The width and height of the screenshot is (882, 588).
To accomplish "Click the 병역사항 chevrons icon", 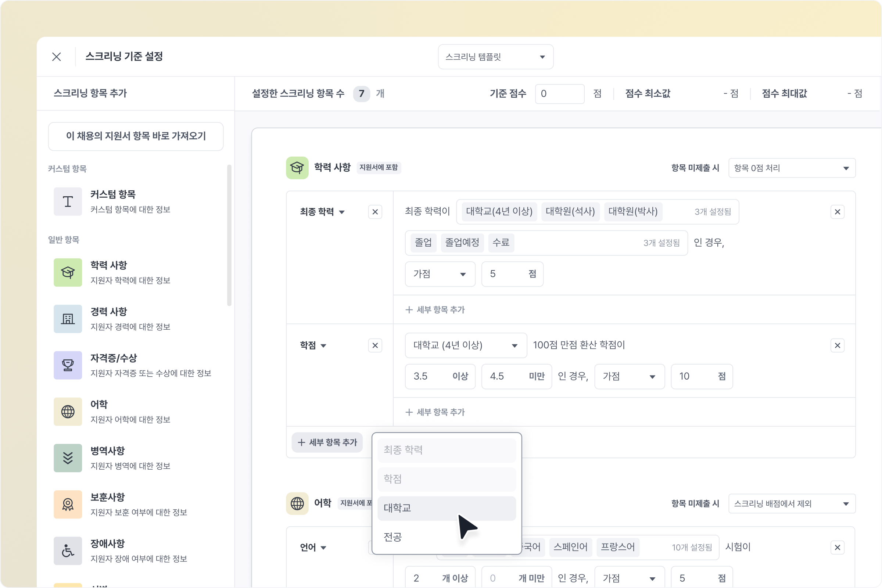I will point(68,458).
